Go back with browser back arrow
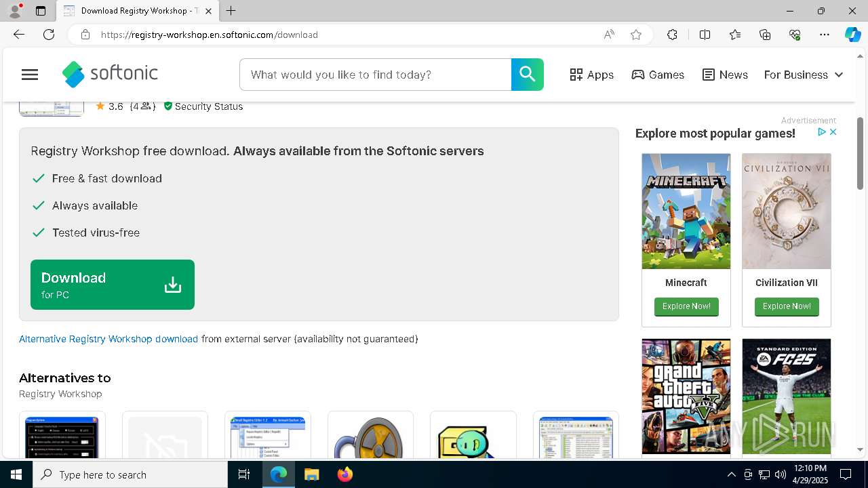Viewport: 868px width, 488px height. tap(19, 35)
